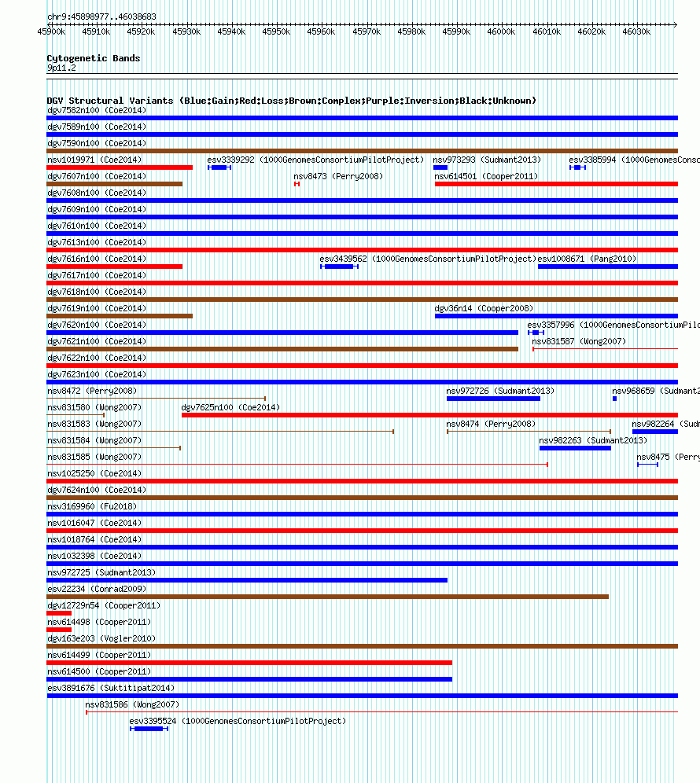
Task: Open dgv7621n100 (Coe2014) label
Action: tap(97, 341)
